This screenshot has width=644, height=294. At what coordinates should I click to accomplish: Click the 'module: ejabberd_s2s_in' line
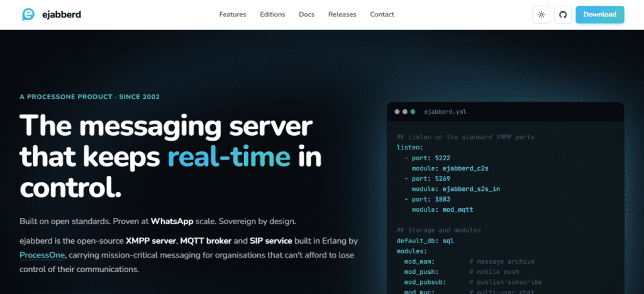point(456,189)
